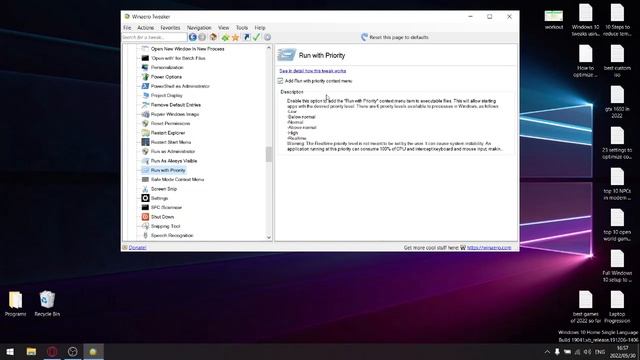Open the File menu
This screenshot has height=360, width=640.
point(127,28)
